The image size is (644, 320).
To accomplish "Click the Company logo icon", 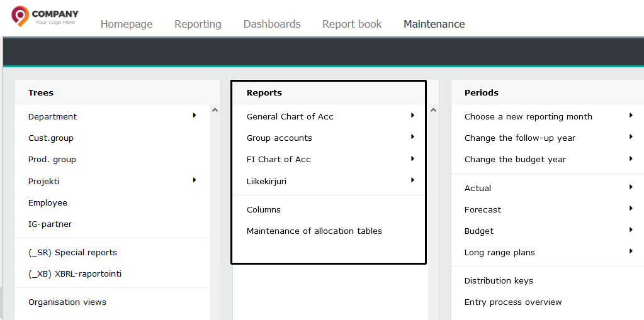I will click(20, 16).
